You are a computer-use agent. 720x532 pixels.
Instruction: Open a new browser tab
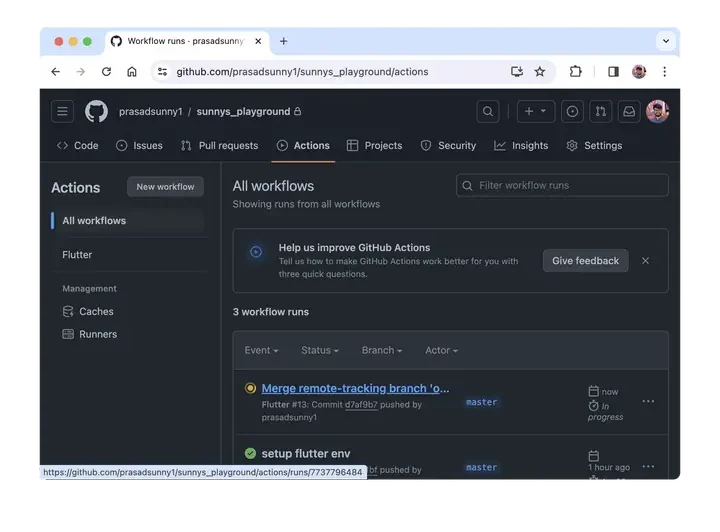[283, 41]
